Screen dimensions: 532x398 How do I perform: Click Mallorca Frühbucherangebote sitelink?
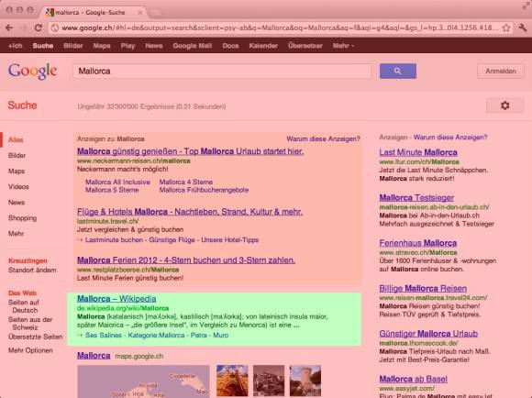204,190
